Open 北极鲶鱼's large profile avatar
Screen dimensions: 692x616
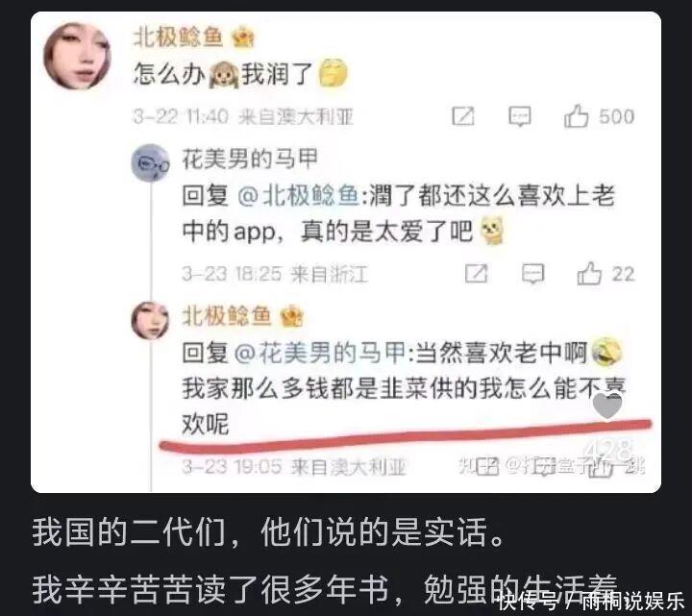pos(77,56)
